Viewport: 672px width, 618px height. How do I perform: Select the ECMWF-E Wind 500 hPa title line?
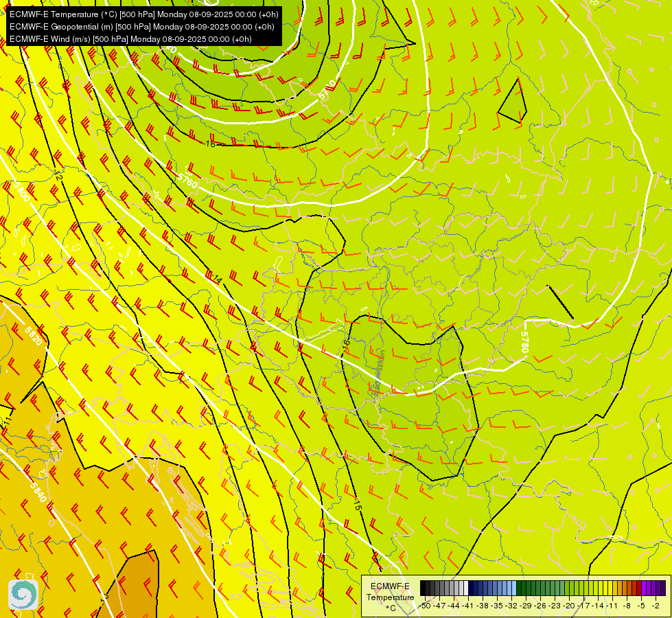(x=130, y=39)
